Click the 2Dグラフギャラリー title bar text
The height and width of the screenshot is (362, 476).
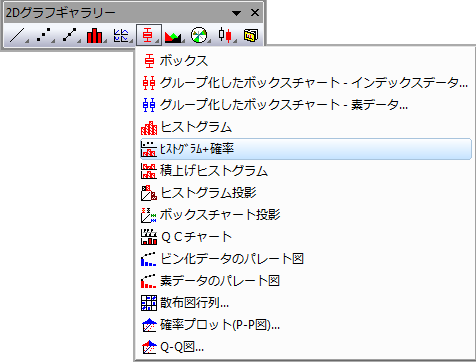(61, 13)
